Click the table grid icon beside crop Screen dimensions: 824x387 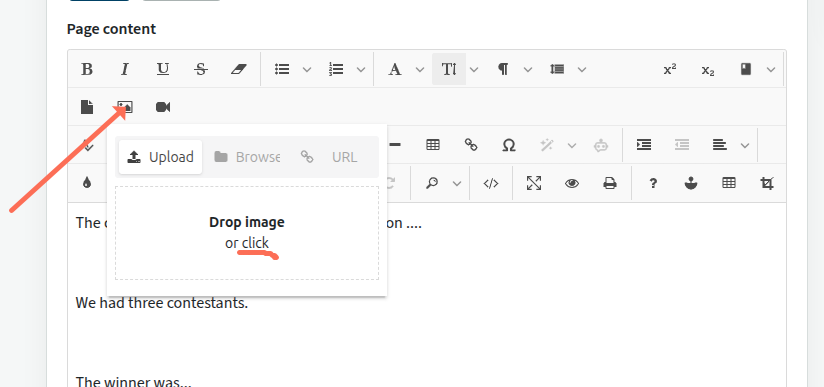[728, 183]
